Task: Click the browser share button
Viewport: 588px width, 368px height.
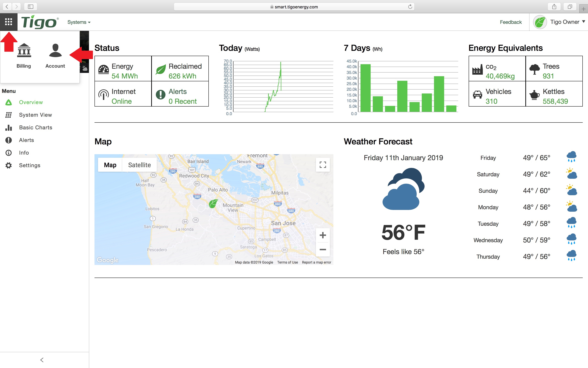Action: tap(554, 7)
